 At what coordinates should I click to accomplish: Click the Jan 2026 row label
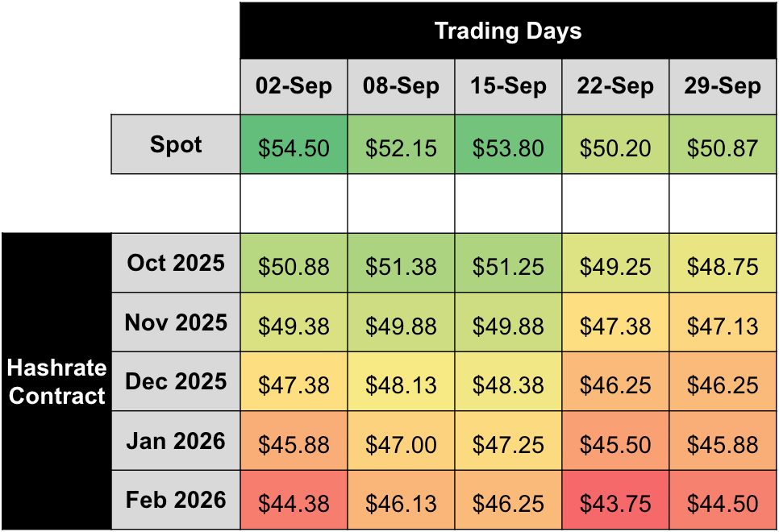176,441
